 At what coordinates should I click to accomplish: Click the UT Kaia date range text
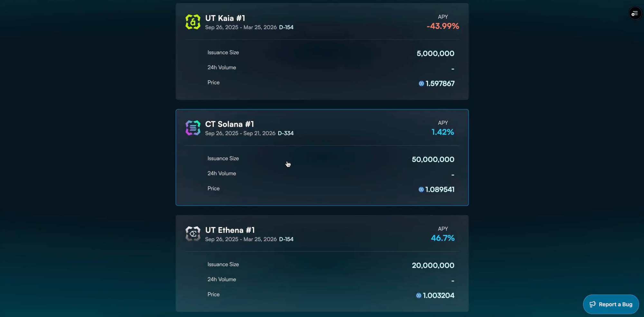click(x=241, y=27)
